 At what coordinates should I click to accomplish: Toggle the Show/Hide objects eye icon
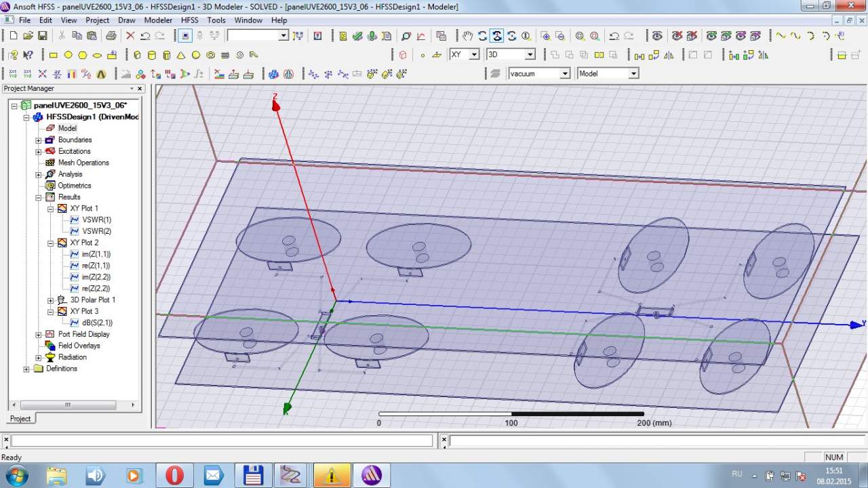click(x=656, y=36)
